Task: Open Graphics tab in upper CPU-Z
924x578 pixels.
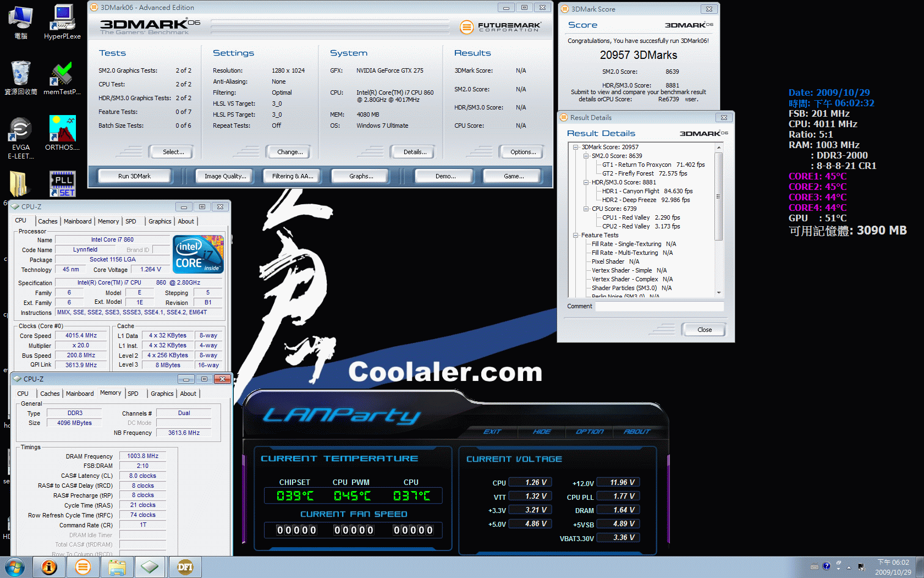Action: [x=160, y=221]
